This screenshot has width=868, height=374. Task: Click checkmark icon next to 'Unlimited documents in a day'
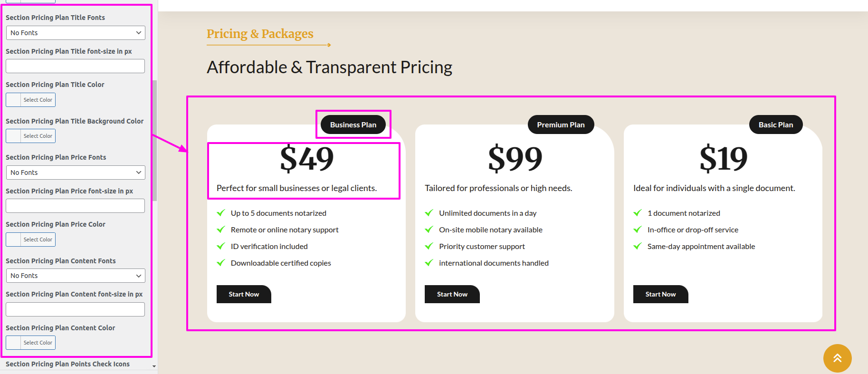coord(429,213)
